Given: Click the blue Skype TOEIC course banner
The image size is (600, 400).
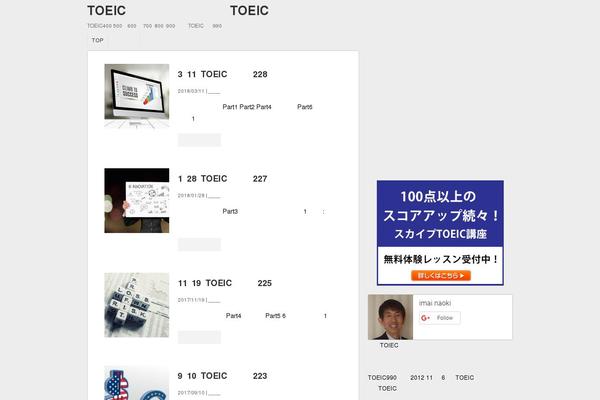Looking at the screenshot, I should point(440,233).
